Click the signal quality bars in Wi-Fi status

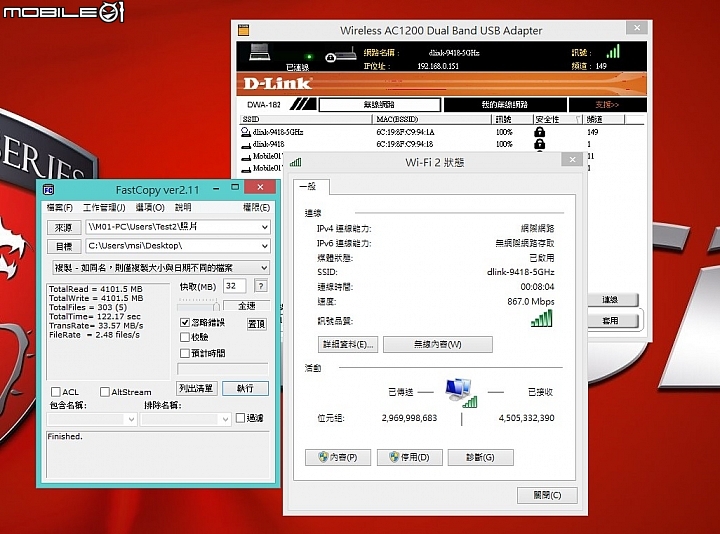[x=542, y=318]
